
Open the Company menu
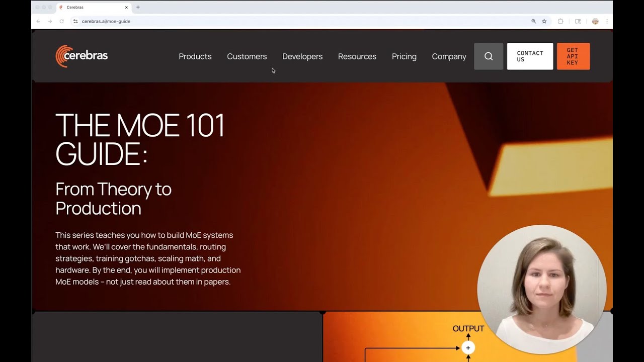pos(449,56)
